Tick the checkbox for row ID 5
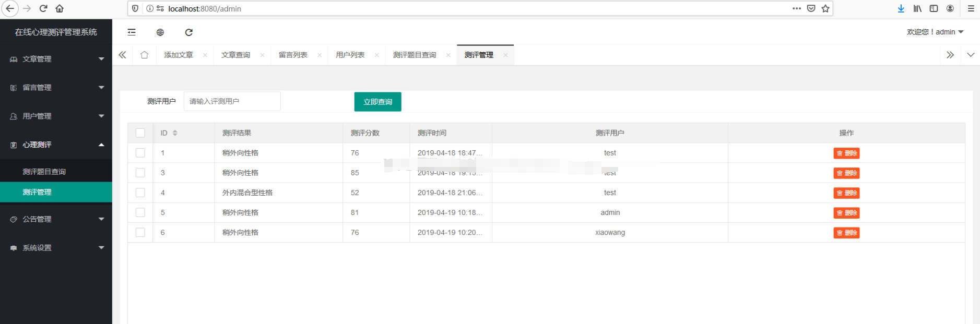 click(x=140, y=212)
